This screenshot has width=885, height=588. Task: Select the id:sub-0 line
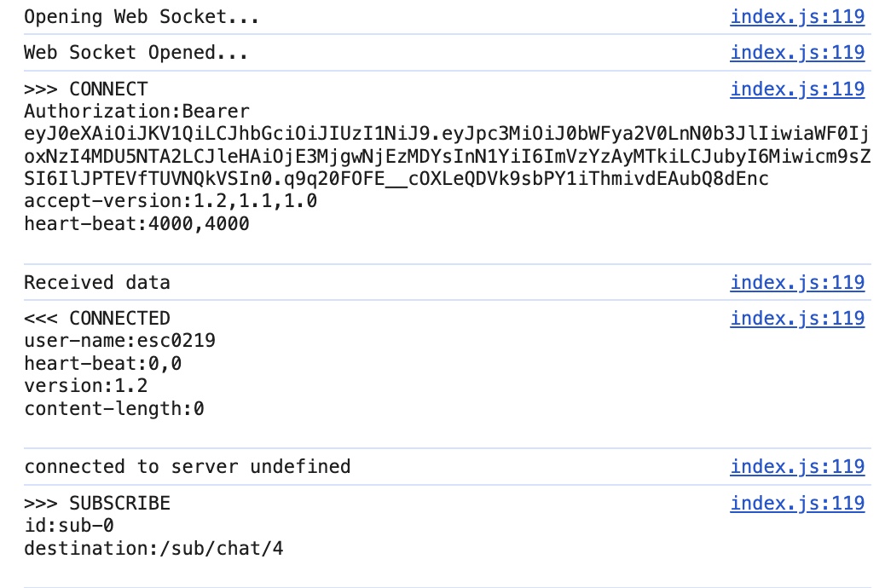click(x=69, y=526)
